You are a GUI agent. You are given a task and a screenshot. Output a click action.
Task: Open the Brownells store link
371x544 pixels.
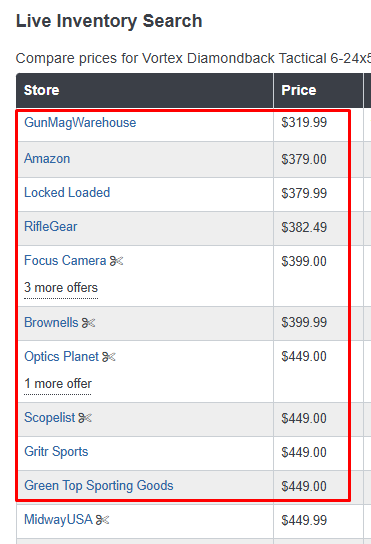51,323
